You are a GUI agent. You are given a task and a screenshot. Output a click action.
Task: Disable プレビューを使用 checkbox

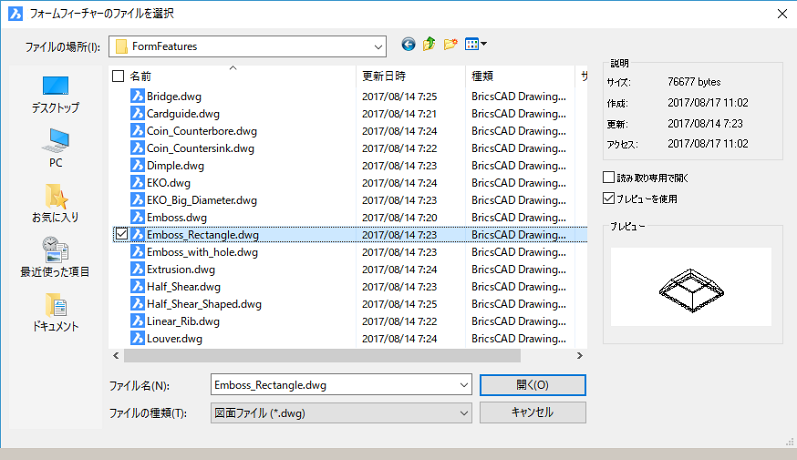tap(609, 198)
